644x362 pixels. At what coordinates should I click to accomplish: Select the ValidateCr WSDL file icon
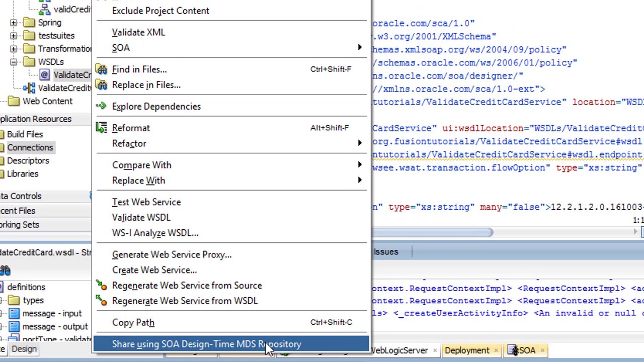44,75
